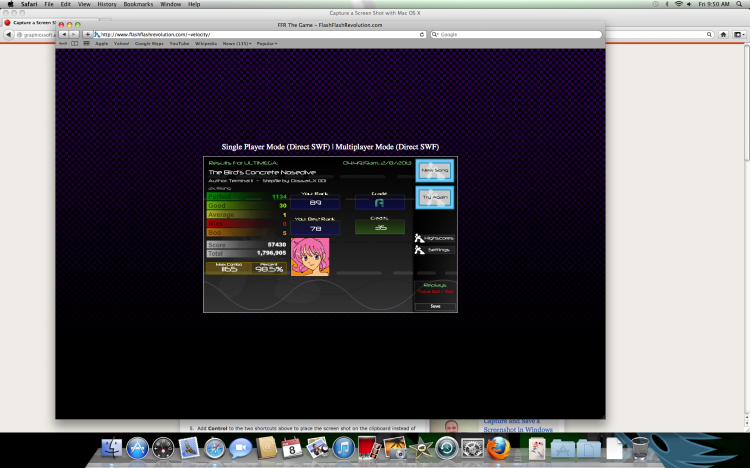The width and height of the screenshot is (750, 468).
Task: Open Yahoo! bookmark in bookmarks bar
Action: 121,44
